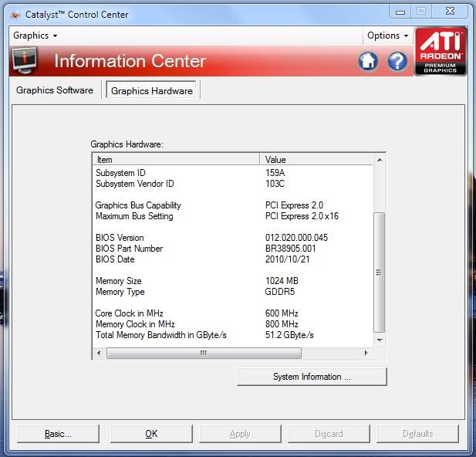Viewport: 476px width, 457px height.
Task: Click the value 600 MHz
Action: coord(282,313)
